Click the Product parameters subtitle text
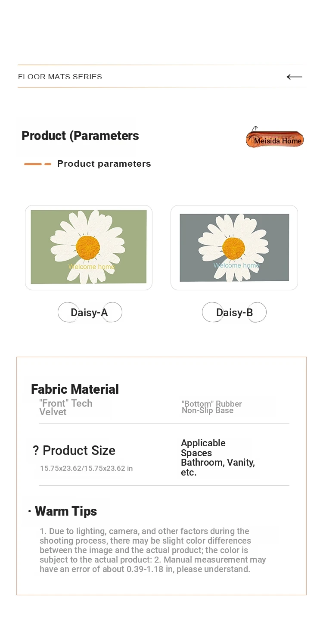 (104, 164)
